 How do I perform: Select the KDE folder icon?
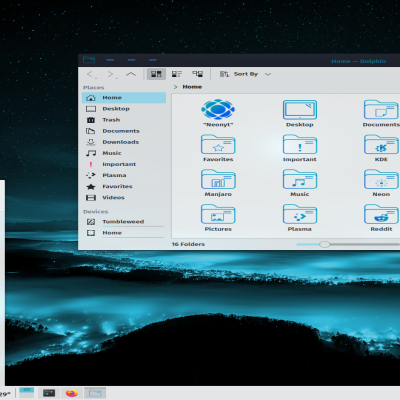(381, 144)
